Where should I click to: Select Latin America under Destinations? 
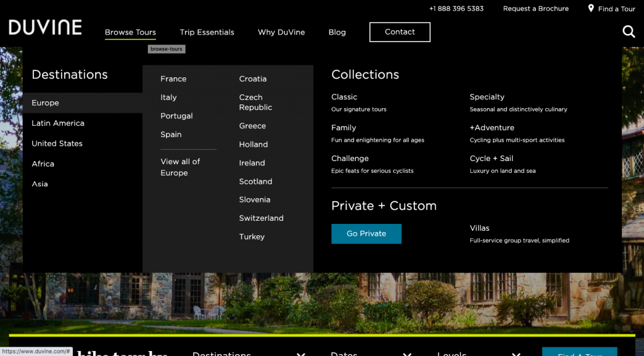[58, 123]
